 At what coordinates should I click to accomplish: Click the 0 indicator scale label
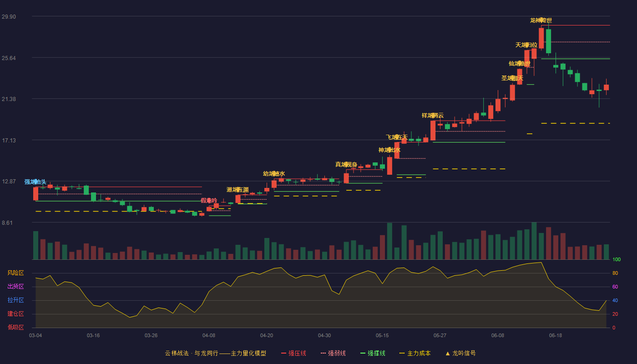613,328
